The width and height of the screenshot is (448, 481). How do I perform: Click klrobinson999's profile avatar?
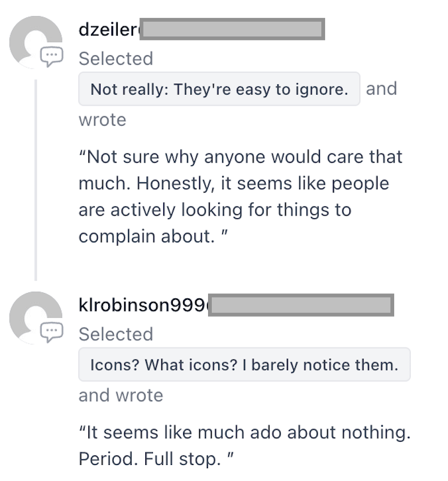(33, 315)
